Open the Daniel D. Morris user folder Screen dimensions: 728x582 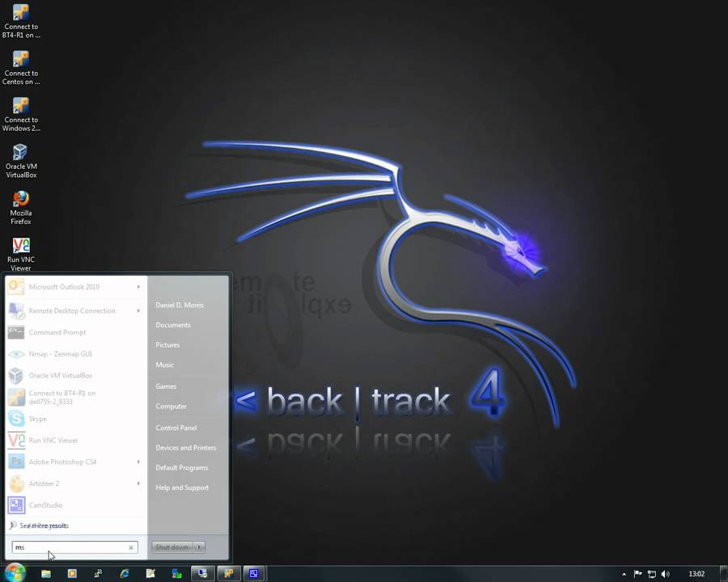(x=180, y=305)
